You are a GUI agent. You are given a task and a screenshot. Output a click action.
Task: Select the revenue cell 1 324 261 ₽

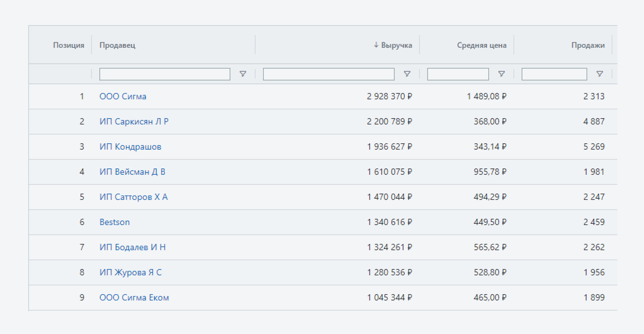pos(389,247)
